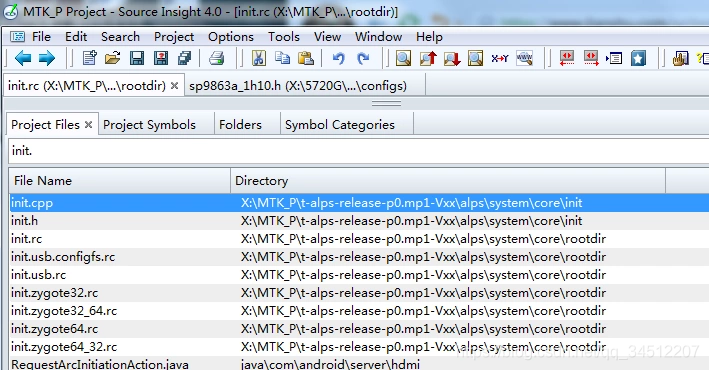Open the Help menu
This screenshot has height=370, width=709.
coord(429,37)
